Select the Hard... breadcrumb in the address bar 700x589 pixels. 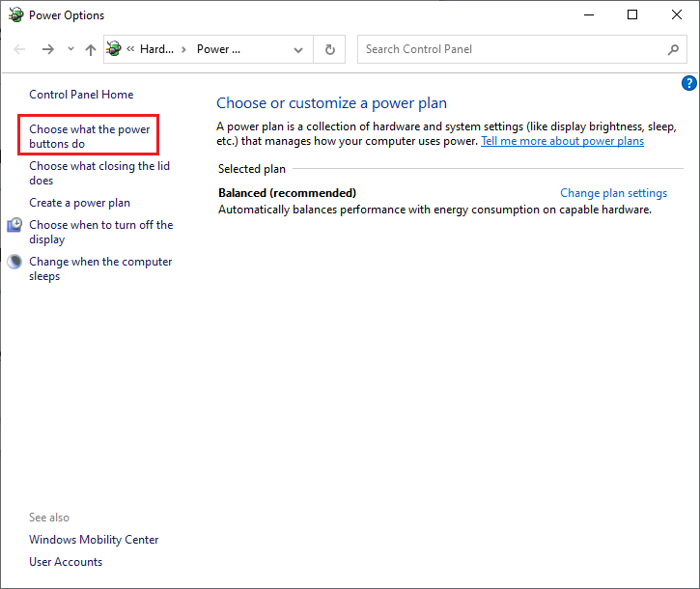pyautogui.click(x=156, y=49)
